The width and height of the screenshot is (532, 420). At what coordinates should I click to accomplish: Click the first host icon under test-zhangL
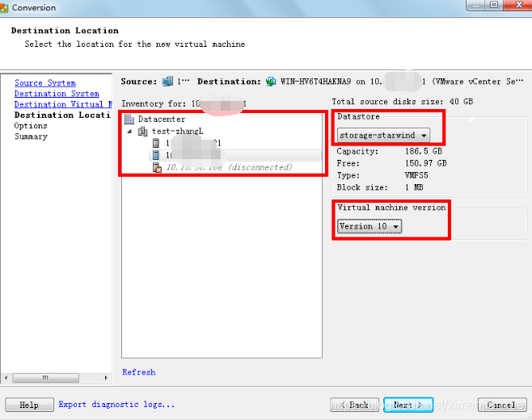pos(156,143)
